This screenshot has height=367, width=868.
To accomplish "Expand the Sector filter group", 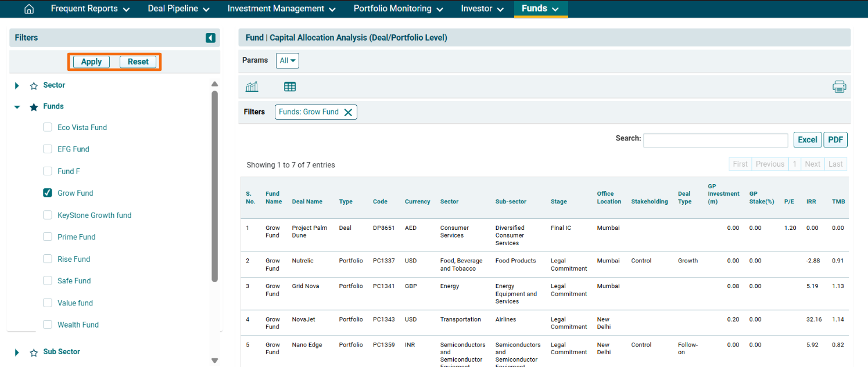I will [x=17, y=86].
